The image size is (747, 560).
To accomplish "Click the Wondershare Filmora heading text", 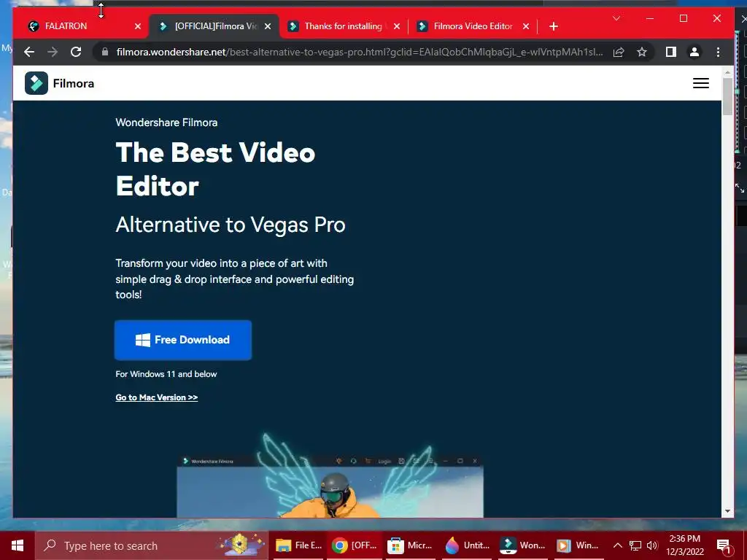I will tap(166, 122).
